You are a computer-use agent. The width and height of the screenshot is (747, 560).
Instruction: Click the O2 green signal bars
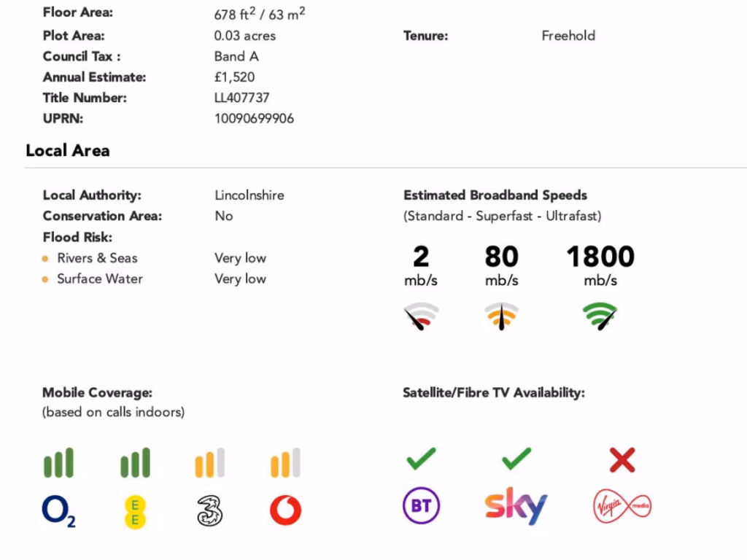click(x=59, y=463)
